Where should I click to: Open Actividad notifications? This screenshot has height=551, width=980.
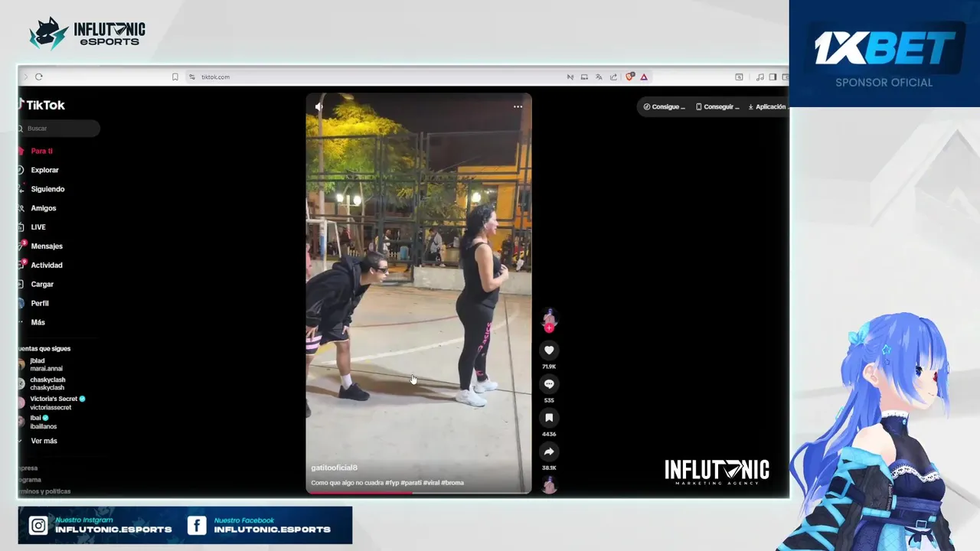47,266
